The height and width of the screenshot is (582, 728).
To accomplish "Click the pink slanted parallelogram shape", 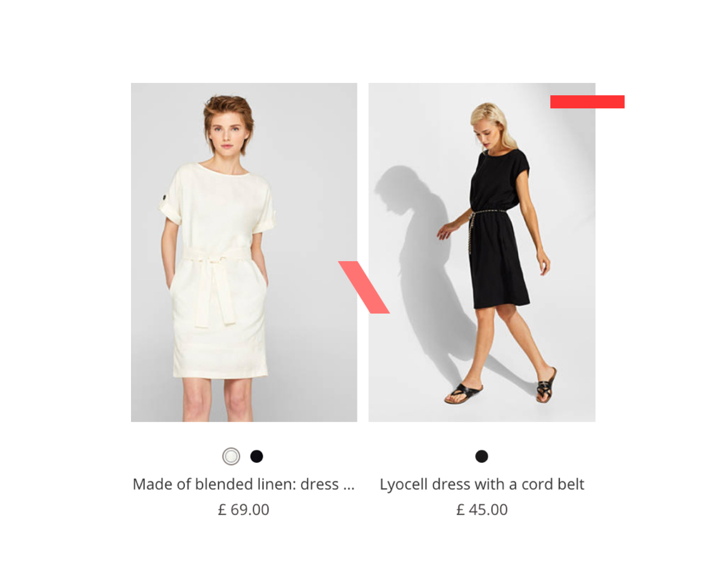I will tap(364, 287).
